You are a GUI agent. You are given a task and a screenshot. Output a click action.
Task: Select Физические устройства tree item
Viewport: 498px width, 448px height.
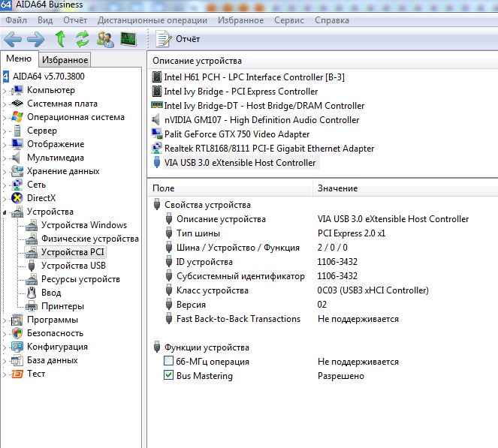pyautogui.click(x=90, y=239)
